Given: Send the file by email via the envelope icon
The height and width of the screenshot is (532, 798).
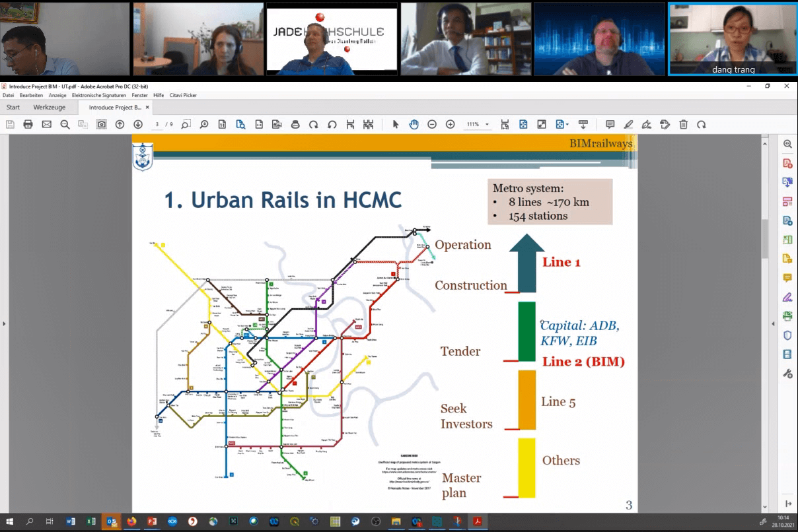Looking at the screenshot, I should pos(46,124).
